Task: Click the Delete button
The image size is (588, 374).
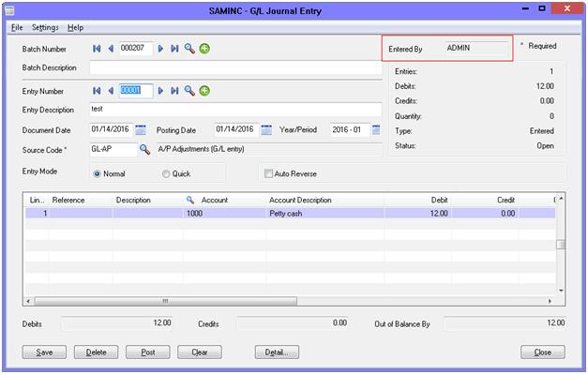Action: [x=96, y=352]
